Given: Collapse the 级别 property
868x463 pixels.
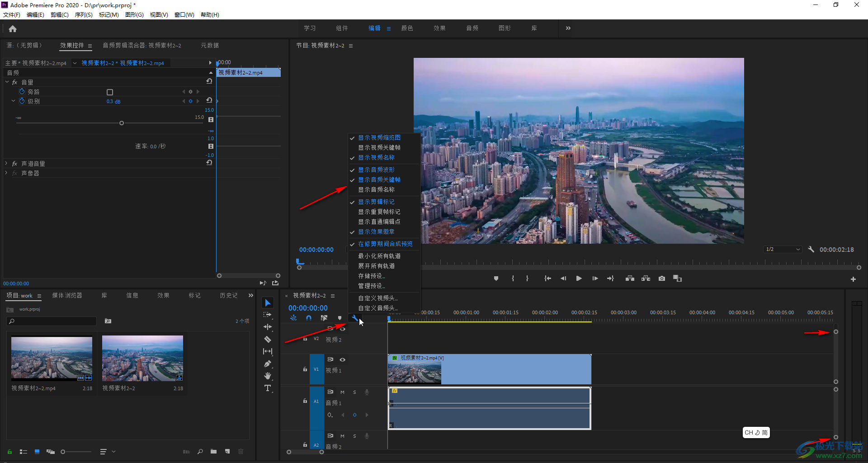Looking at the screenshot, I should pos(13,101).
